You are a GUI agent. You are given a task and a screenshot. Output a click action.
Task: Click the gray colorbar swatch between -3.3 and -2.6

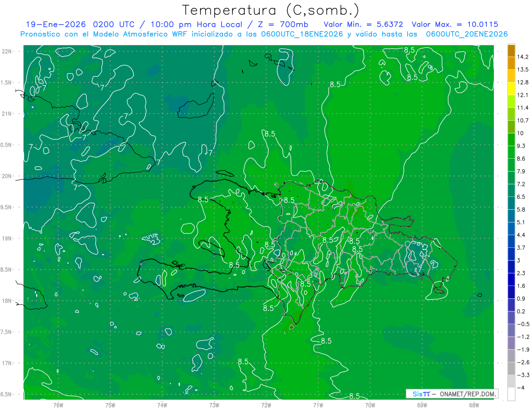click(x=511, y=368)
